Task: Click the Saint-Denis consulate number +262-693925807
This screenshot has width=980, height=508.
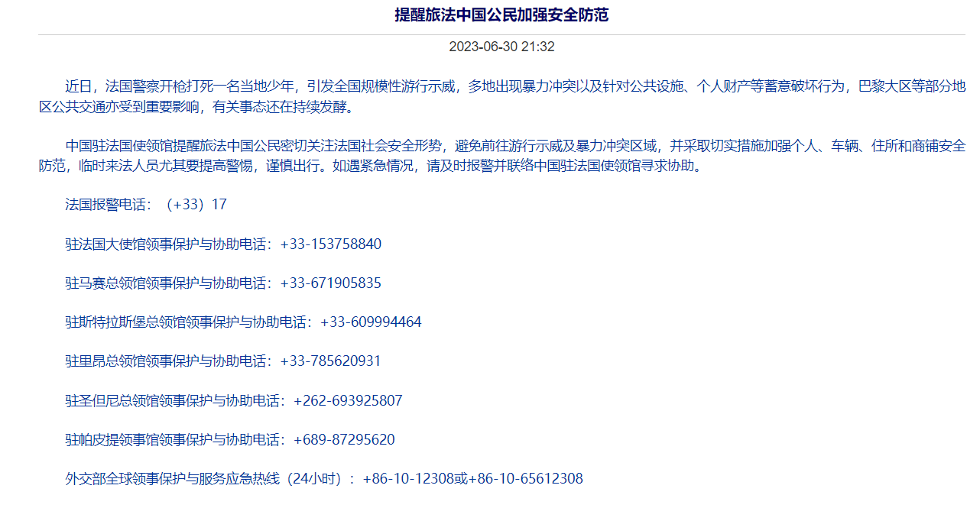Action: (348, 401)
